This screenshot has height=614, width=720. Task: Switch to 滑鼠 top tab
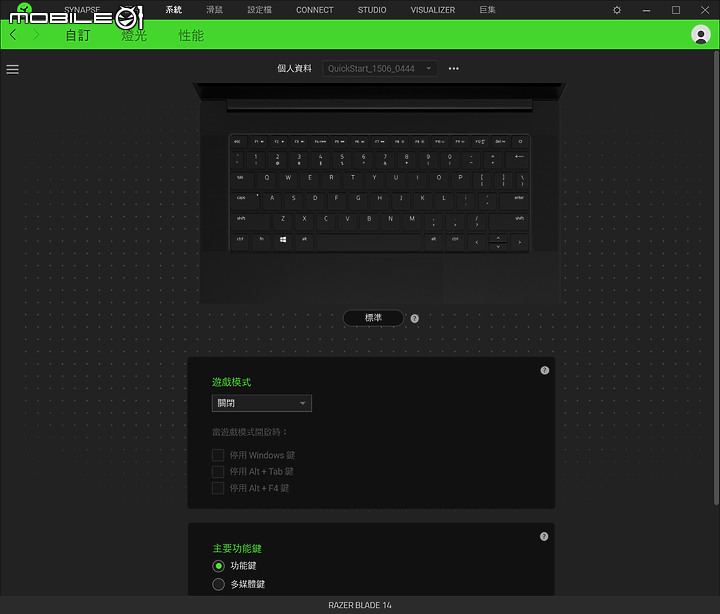pos(214,10)
